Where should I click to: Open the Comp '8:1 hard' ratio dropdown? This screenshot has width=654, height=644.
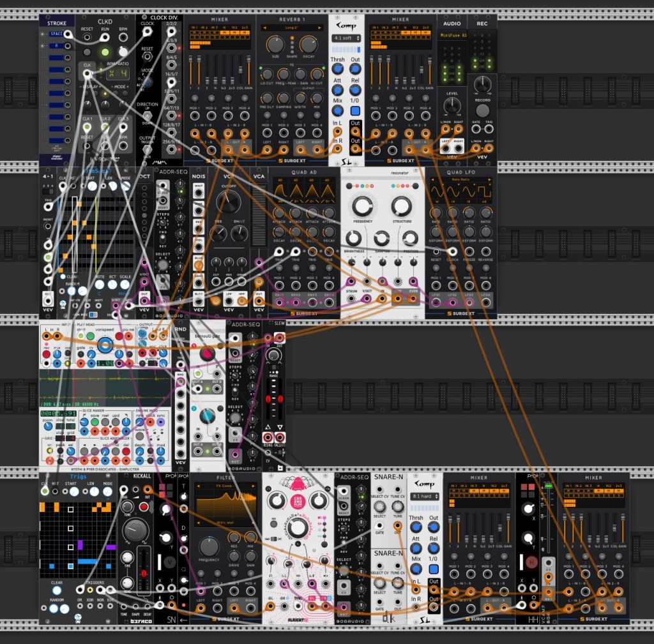(x=425, y=496)
